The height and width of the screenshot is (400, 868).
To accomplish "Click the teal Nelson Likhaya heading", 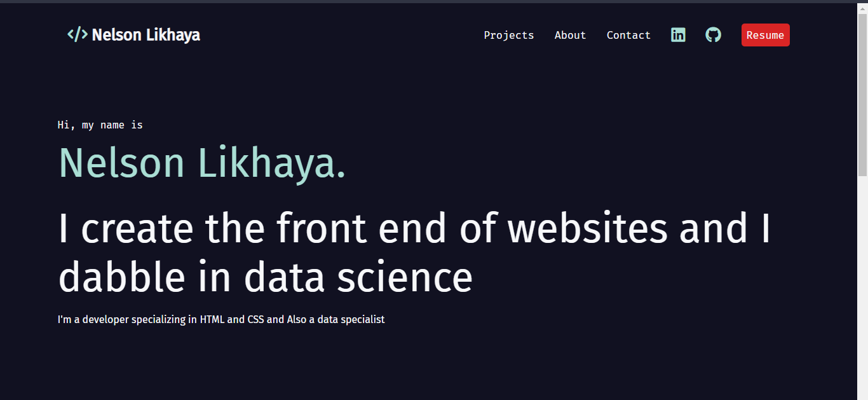I will click(x=201, y=163).
